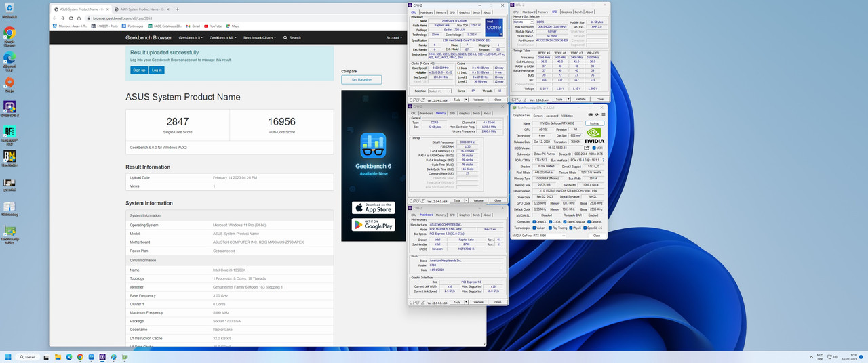Toggle the OpenCL checkbox in GPU-Z

pyautogui.click(x=534, y=221)
